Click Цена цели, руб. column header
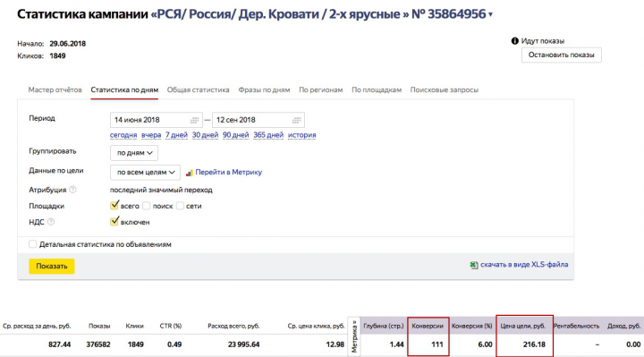The height and width of the screenshot is (357, 644). [522, 326]
